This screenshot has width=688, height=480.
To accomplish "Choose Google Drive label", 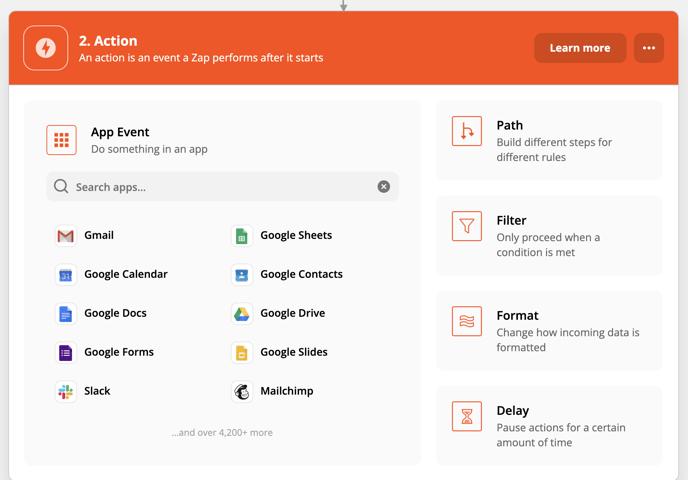I will pyautogui.click(x=293, y=313).
